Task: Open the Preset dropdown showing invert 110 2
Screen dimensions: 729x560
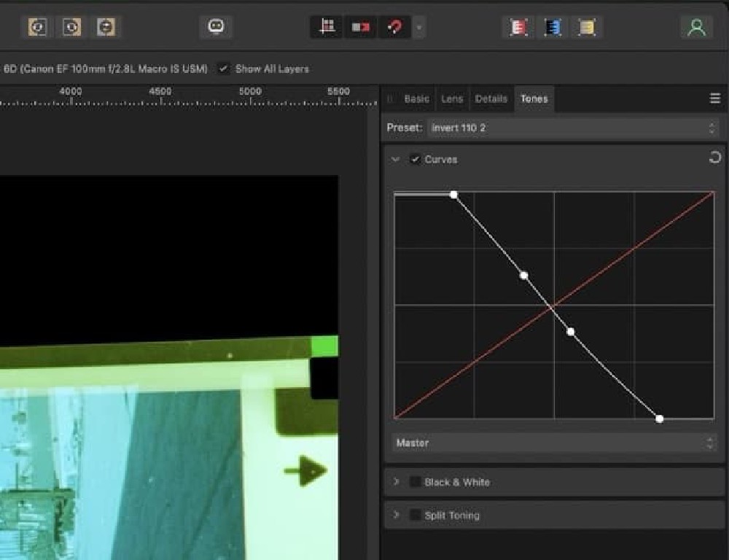Action: 572,128
